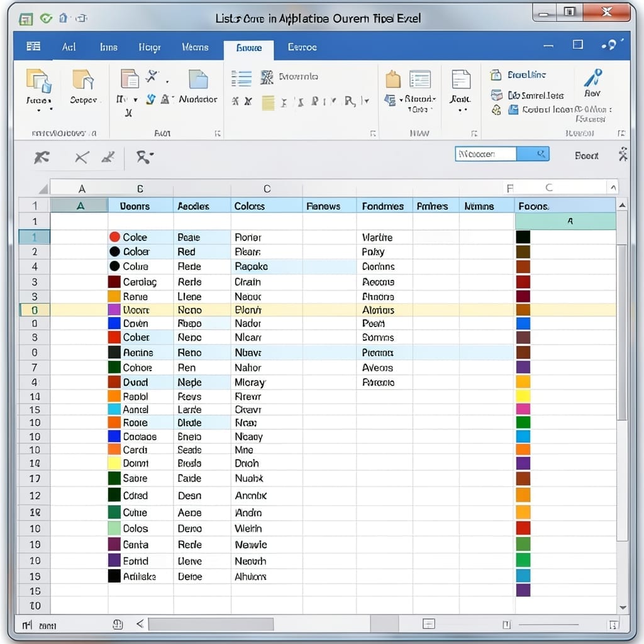The image size is (644, 644).
Task: Click the X cancel icon below ribbon
Action: point(82,157)
